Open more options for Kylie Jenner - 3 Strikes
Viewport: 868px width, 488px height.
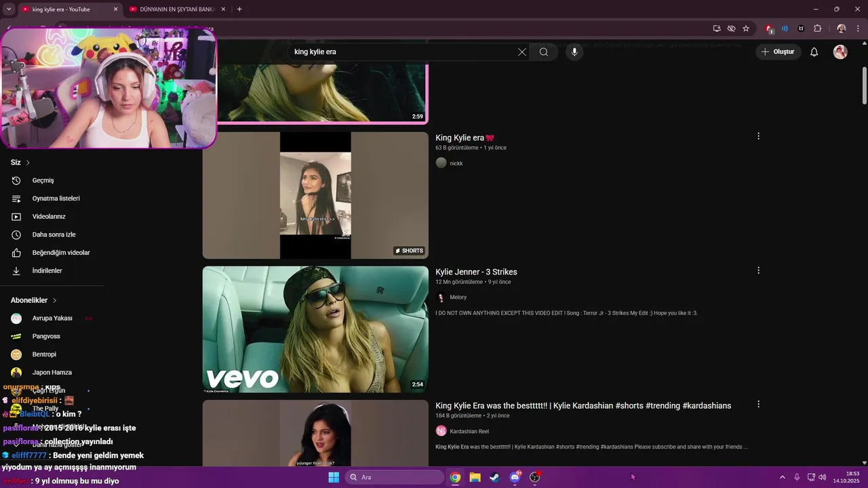(x=758, y=270)
